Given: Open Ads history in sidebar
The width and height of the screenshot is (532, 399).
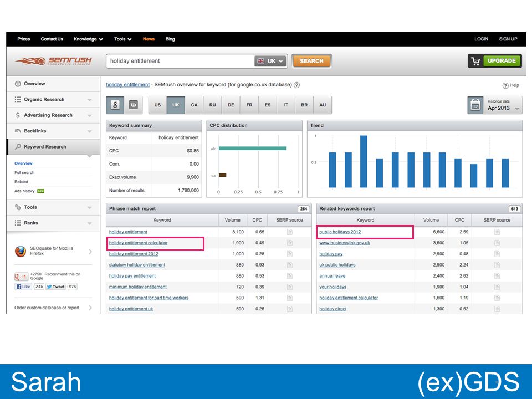Looking at the screenshot, I should coord(24,191).
